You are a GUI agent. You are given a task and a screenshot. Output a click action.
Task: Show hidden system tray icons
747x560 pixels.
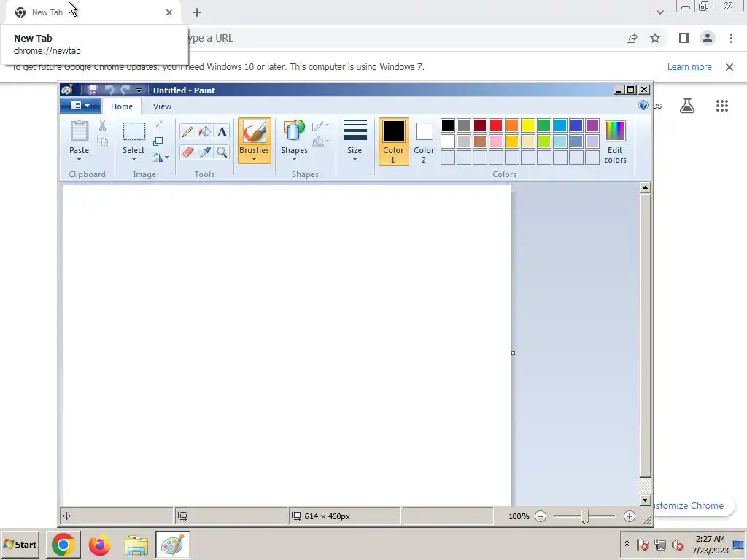tap(627, 544)
